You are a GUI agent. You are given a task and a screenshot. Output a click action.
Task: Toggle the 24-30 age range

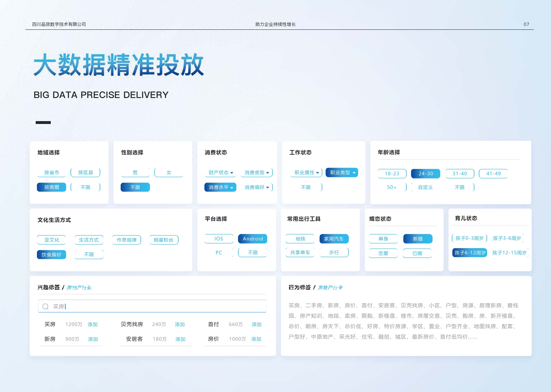[426, 173]
